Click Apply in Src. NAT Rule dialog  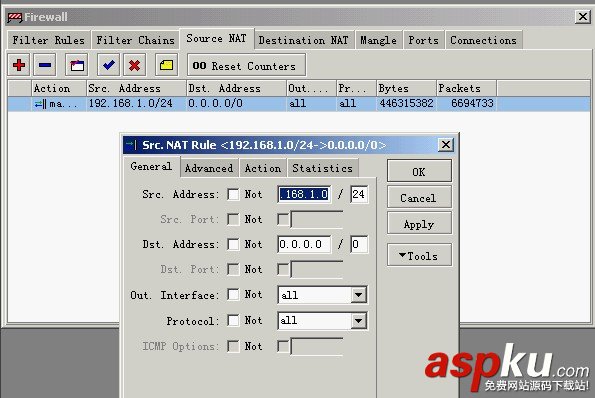click(x=419, y=224)
